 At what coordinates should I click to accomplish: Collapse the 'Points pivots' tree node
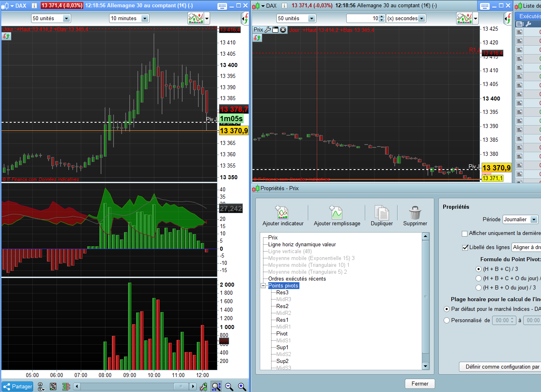[x=263, y=285]
